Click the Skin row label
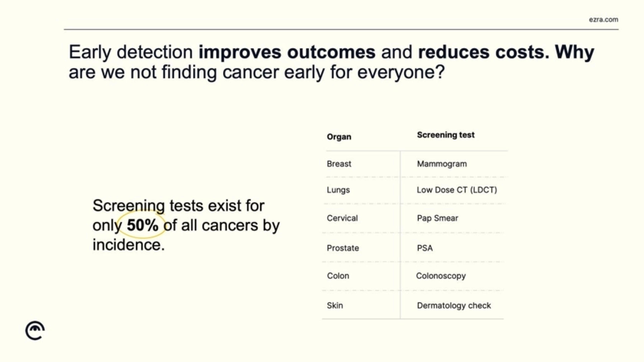The image size is (644, 362). click(335, 306)
